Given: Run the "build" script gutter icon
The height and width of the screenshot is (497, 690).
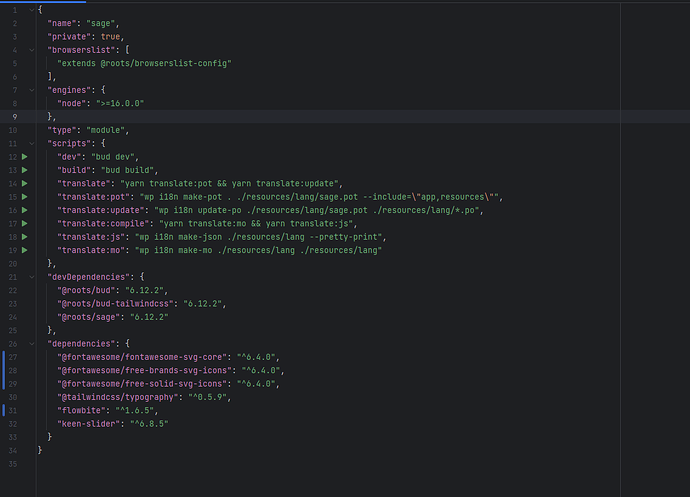Looking at the screenshot, I should click(x=25, y=170).
